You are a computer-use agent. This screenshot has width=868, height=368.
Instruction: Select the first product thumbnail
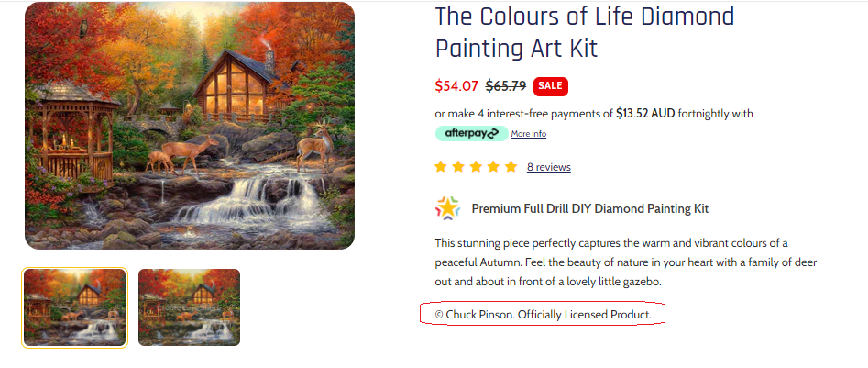pos(74,307)
